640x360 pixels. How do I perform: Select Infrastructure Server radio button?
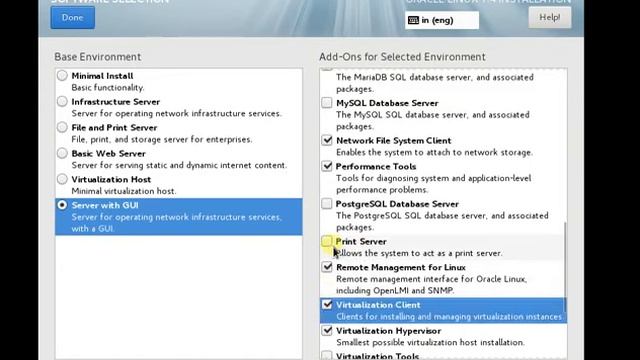[62, 101]
